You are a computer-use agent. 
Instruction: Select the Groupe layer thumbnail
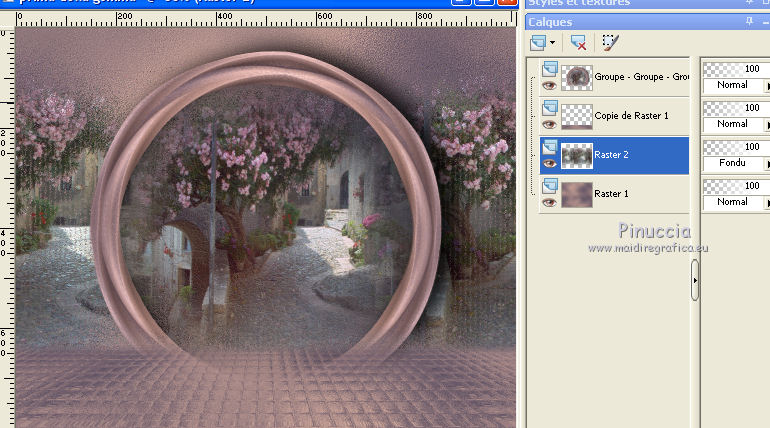pyautogui.click(x=577, y=78)
